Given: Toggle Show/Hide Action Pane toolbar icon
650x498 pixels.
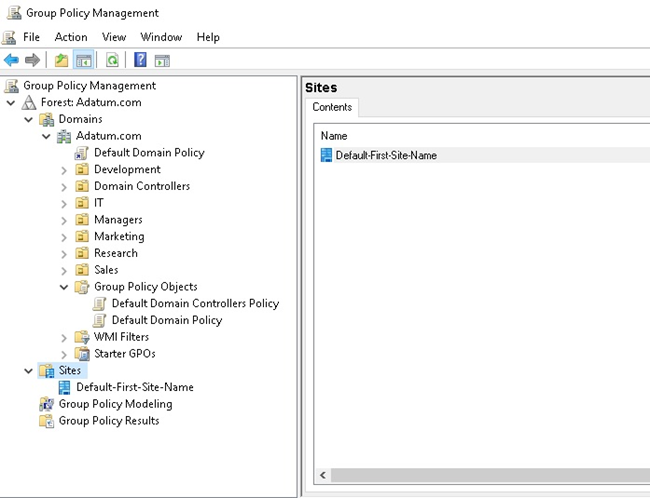Looking at the screenshot, I should point(162,61).
